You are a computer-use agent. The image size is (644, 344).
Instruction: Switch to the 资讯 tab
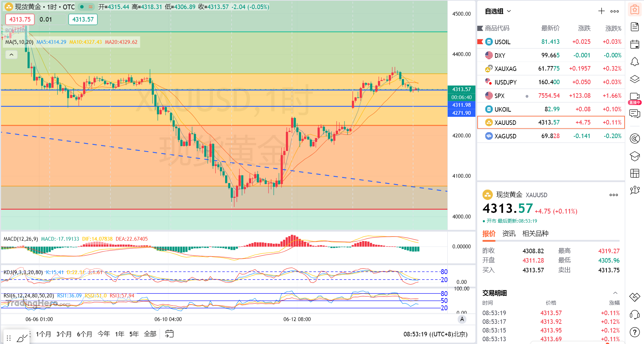click(509, 233)
